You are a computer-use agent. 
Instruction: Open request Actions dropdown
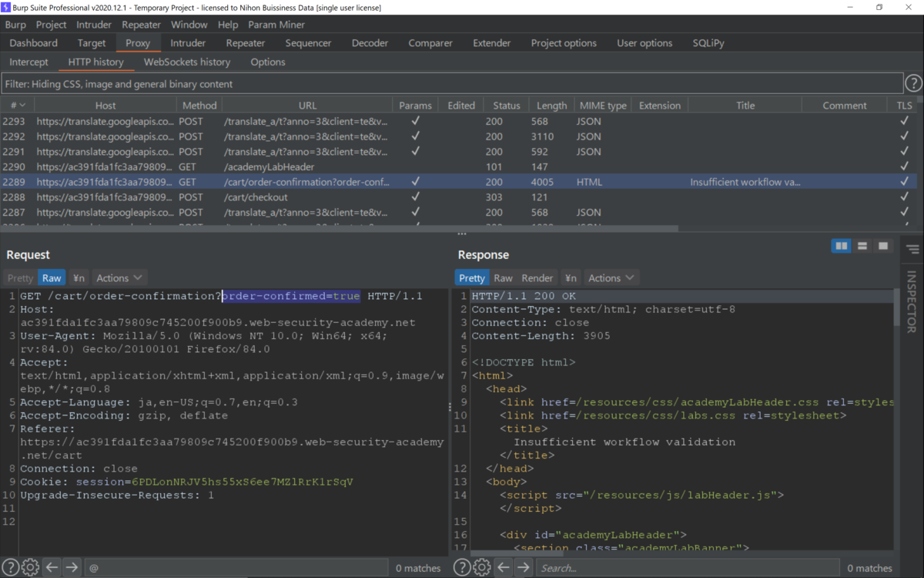(119, 277)
